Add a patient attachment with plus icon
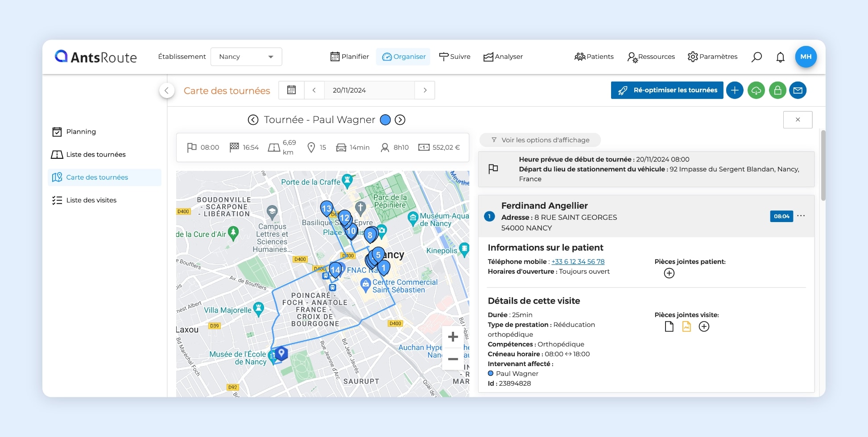Viewport: 868px width, 437px height. (x=669, y=273)
